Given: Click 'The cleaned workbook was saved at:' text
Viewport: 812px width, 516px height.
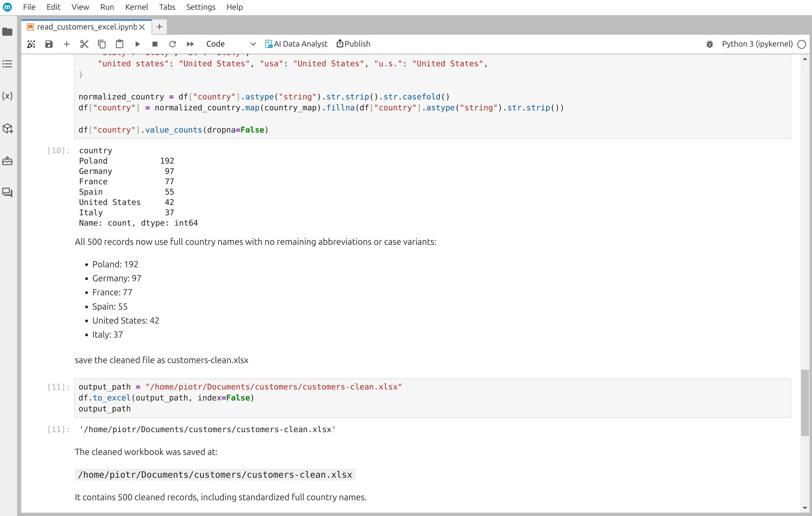Looking at the screenshot, I should (x=146, y=452).
